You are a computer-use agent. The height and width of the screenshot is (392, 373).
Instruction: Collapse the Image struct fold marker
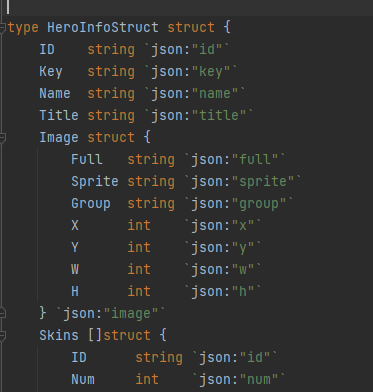coord(2,138)
